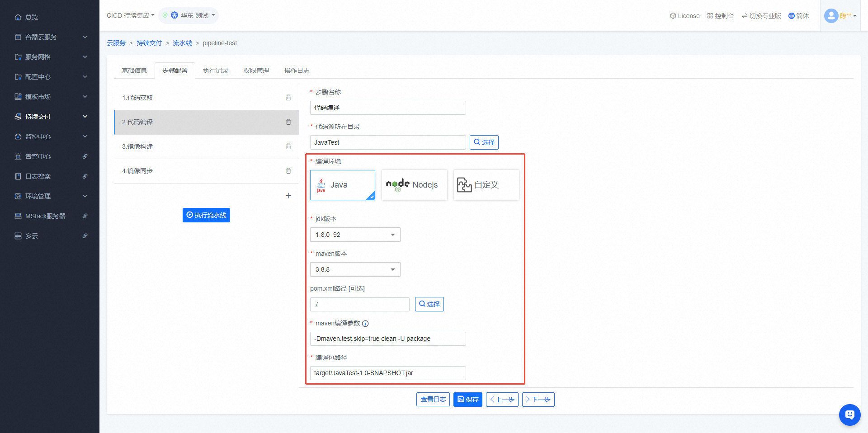
Task: Expand the 容器云服务 sidebar menu
Action: pos(50,37)
